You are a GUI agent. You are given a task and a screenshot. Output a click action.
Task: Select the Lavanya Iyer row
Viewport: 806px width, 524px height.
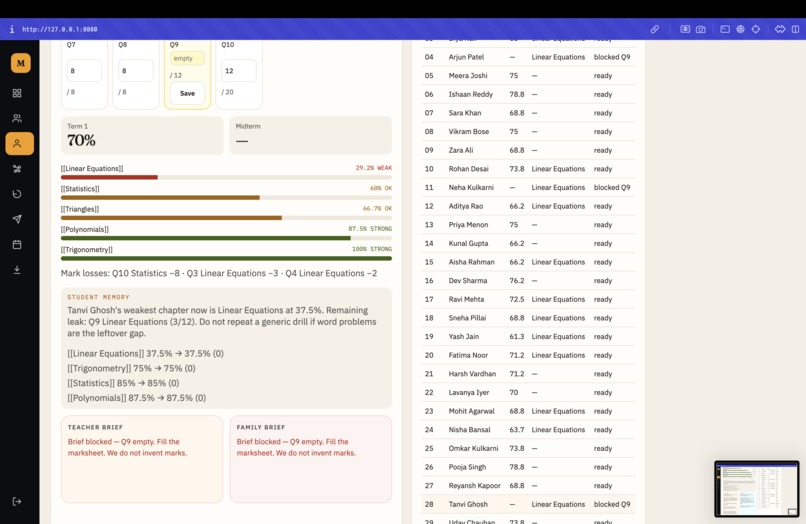pos(528,392)
